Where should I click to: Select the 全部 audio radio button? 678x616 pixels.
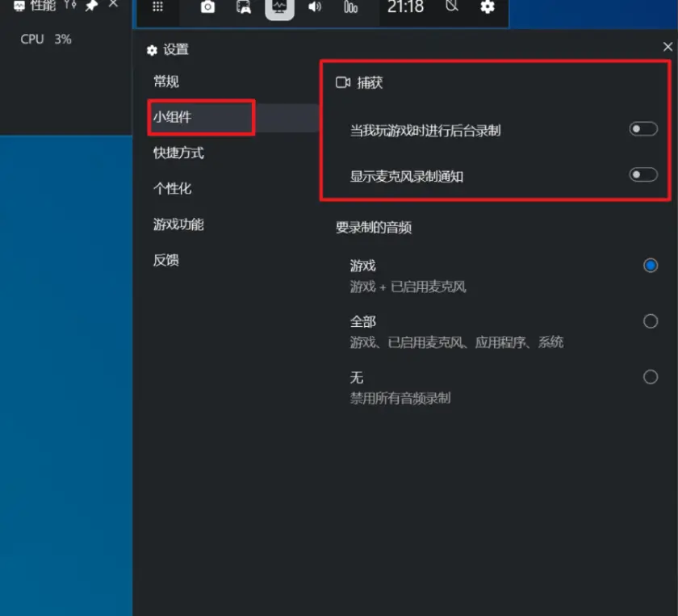click(x=651, y=321)
